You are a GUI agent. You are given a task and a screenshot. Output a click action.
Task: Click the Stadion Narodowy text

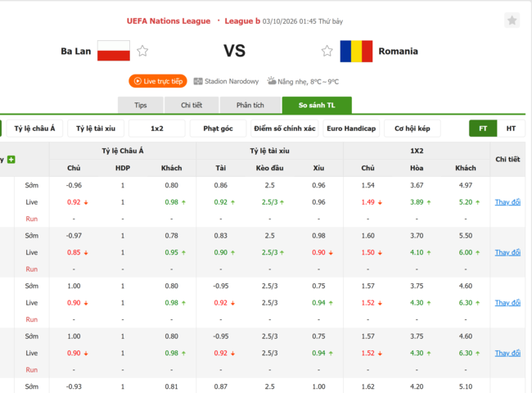tap(232, 81)
